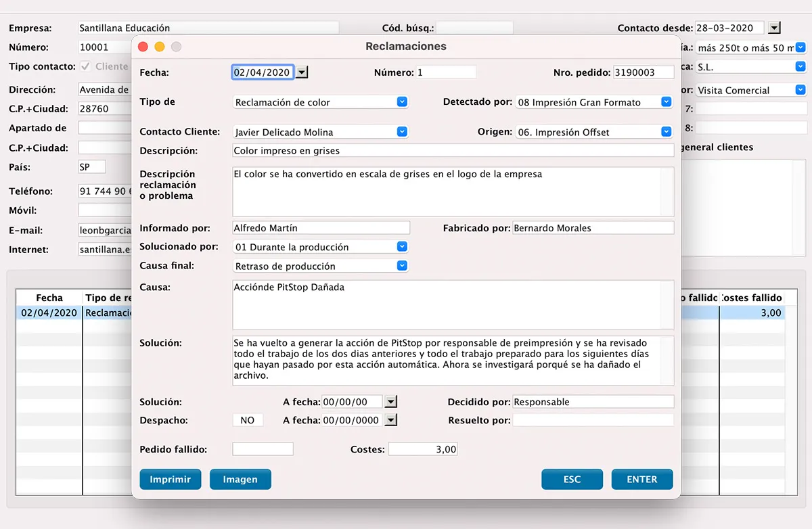Viewport: 812px width, 529px height.
Task: Cancel with the ESC button
Action: click(x=572, y=480)
